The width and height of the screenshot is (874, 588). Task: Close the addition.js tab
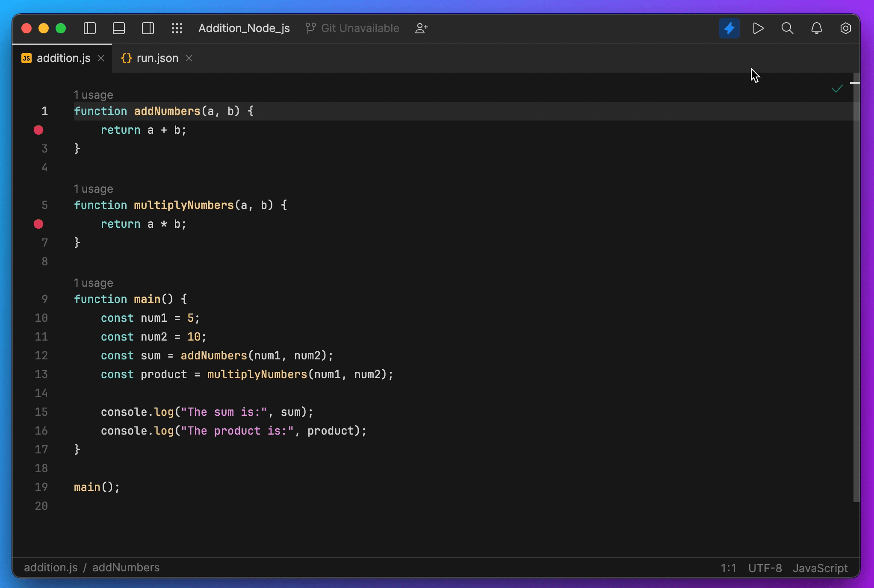(x=101, y=58)
